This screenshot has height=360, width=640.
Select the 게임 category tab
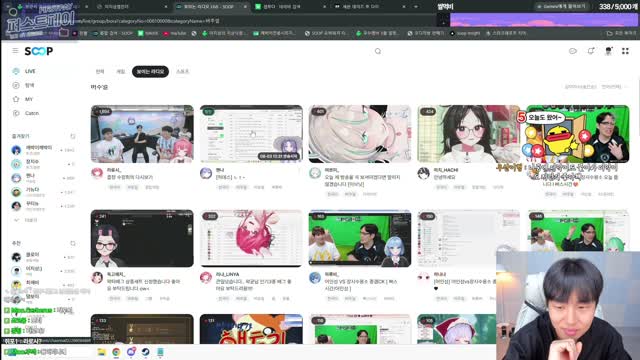click(x=121, y=71)
